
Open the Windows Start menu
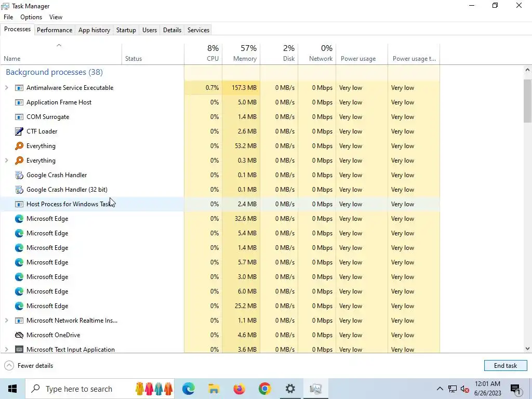pyautogui.click(x=12, y=389)
